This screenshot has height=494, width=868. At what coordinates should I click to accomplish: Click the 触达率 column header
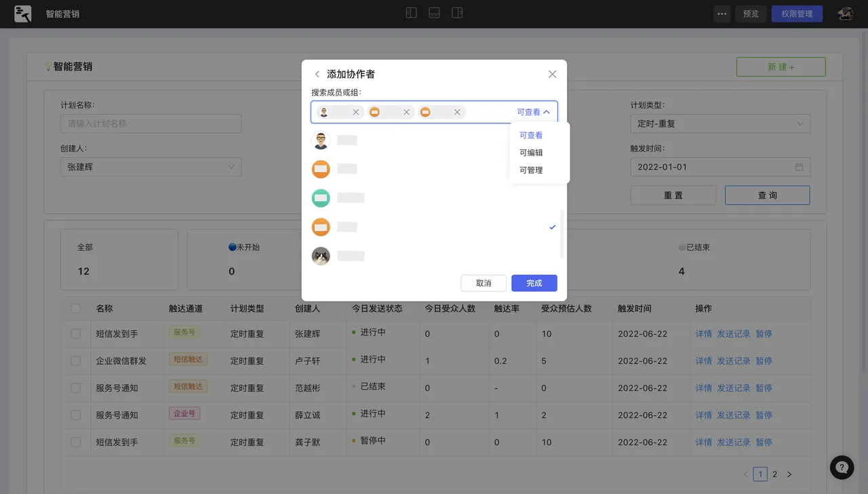tap(506, 308)
